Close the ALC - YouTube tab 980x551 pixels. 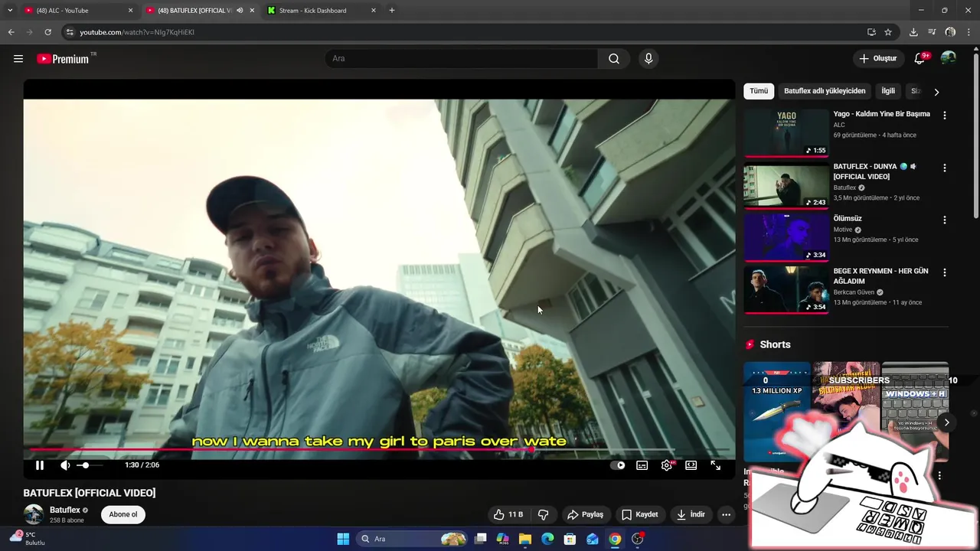tap(130, 11)
